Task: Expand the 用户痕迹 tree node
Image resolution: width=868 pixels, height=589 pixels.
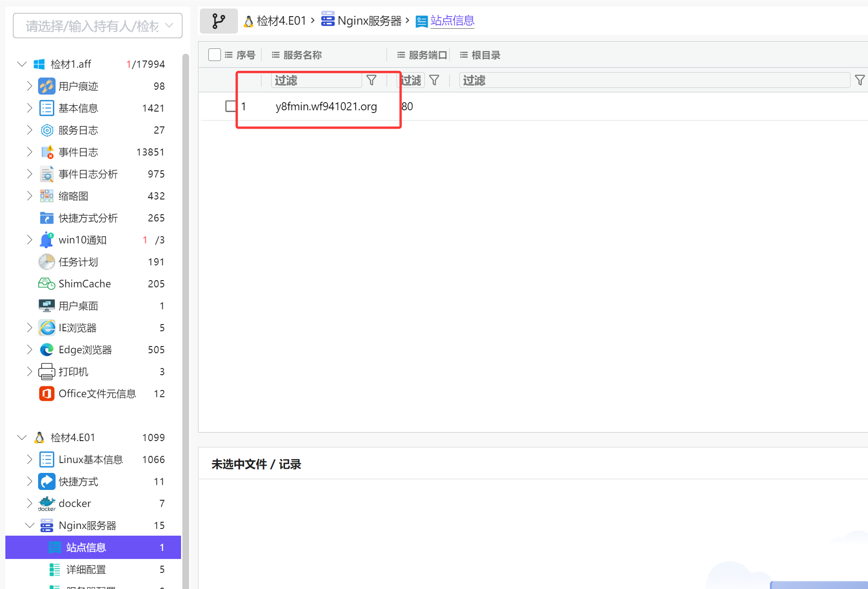Action: click(x=30, y=86)
